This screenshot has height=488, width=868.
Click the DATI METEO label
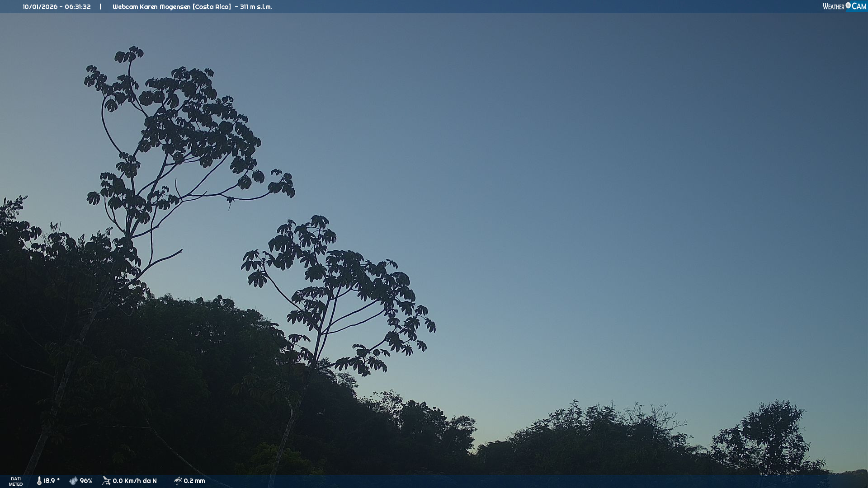[x=16, y=481]
